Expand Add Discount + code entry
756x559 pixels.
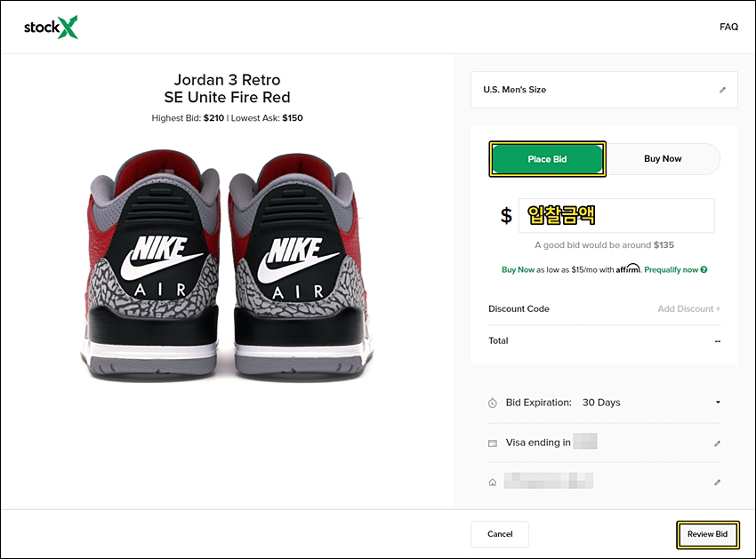[689, 309]
